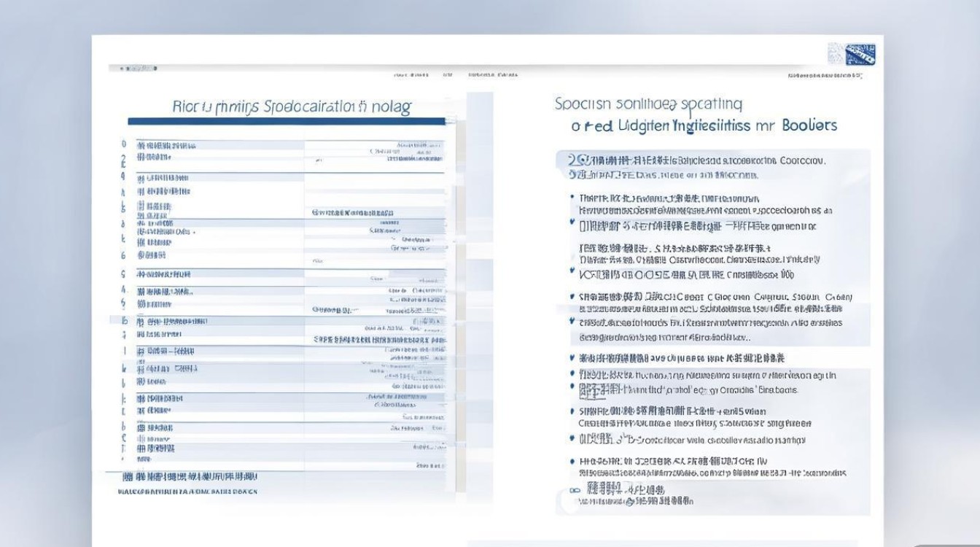Click the last bullet point on right page
This screenshot has width=980, height=547.
point(571,462)
